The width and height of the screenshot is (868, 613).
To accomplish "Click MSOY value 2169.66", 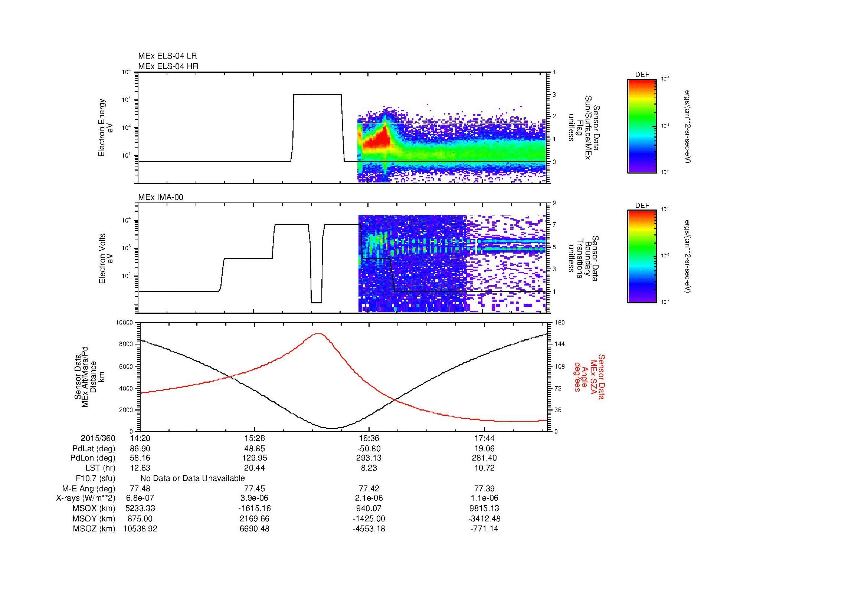I will click(x=255, y=518).
